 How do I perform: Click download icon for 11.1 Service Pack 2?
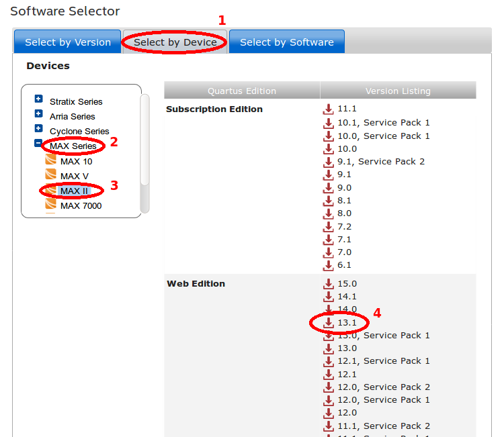point(328,426)
